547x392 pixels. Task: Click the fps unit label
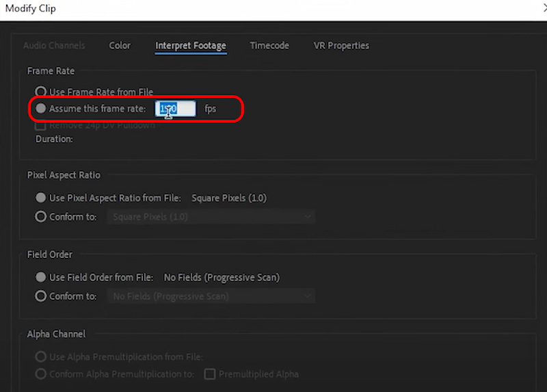pyautogui.click(x=211, y=109)
